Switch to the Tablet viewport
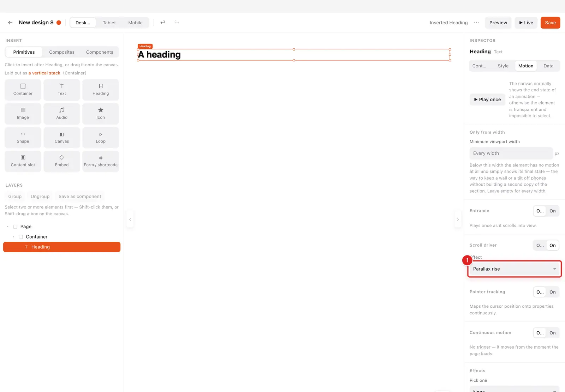This screenshot has width=565, height=392. 109,23
